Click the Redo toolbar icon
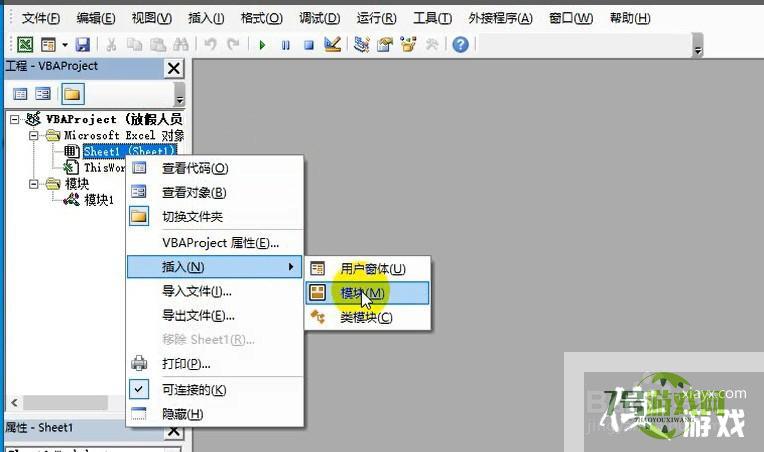The image size is (764, 452). tap(233, 45)
